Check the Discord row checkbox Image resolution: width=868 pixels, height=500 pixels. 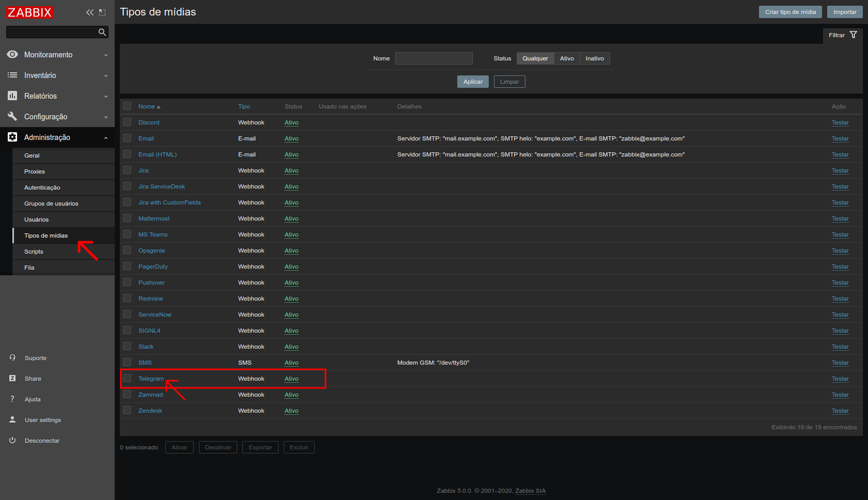(x=127, y=122)
